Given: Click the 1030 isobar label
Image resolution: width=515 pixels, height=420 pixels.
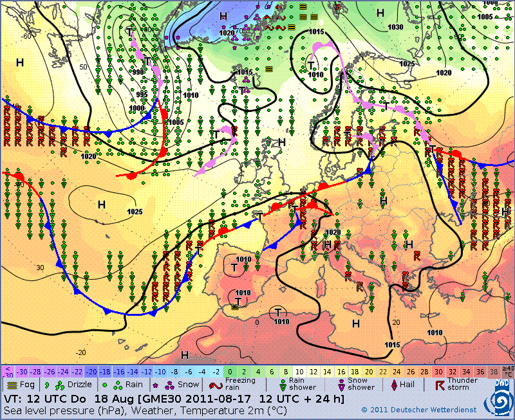Looking at the screenshot, I should (395, 27).
